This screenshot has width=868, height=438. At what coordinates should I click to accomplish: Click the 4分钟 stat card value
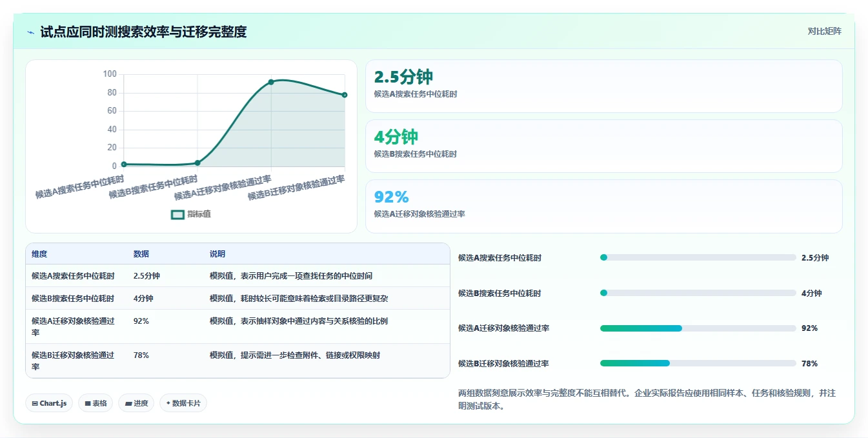pos(396,137)
